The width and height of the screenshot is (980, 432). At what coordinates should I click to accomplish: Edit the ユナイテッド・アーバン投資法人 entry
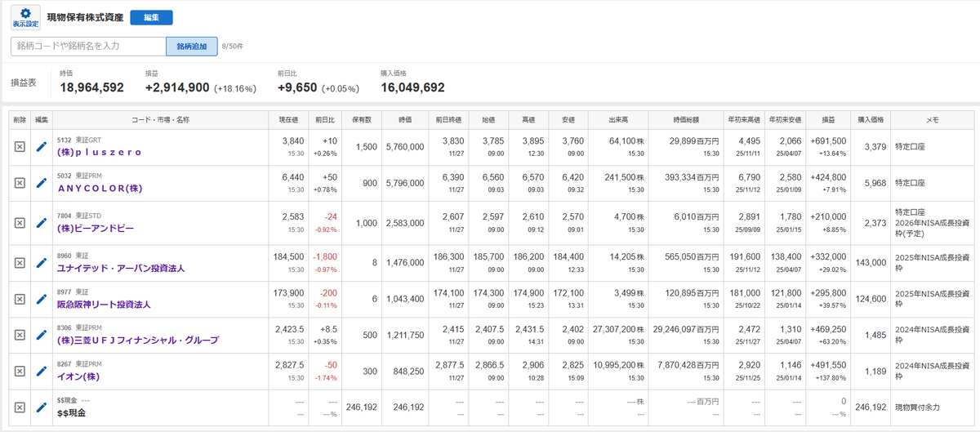click(42, 263)
